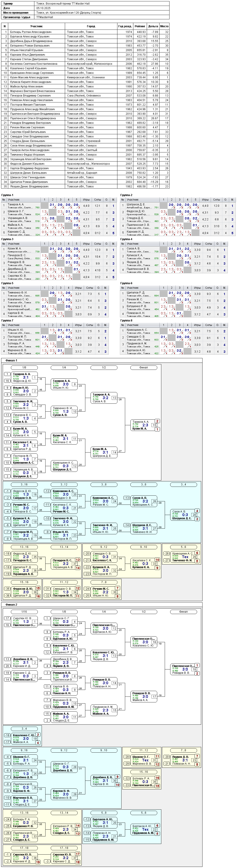Click the '3...16' consolation round label
238x868 pixels.
click(24, 485)
